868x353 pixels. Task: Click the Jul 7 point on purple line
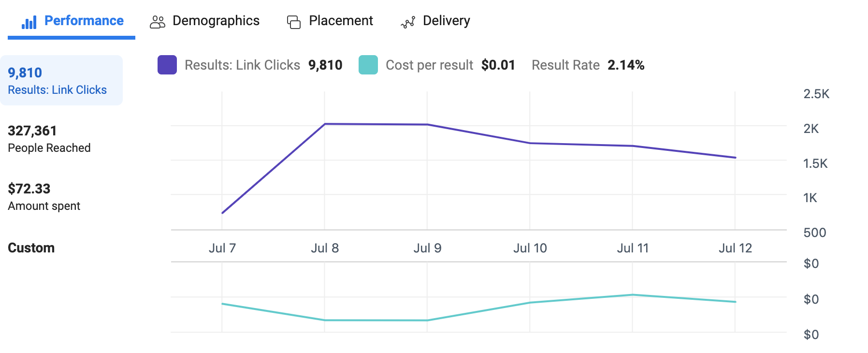pyautogui.click(x=222, y=213)
